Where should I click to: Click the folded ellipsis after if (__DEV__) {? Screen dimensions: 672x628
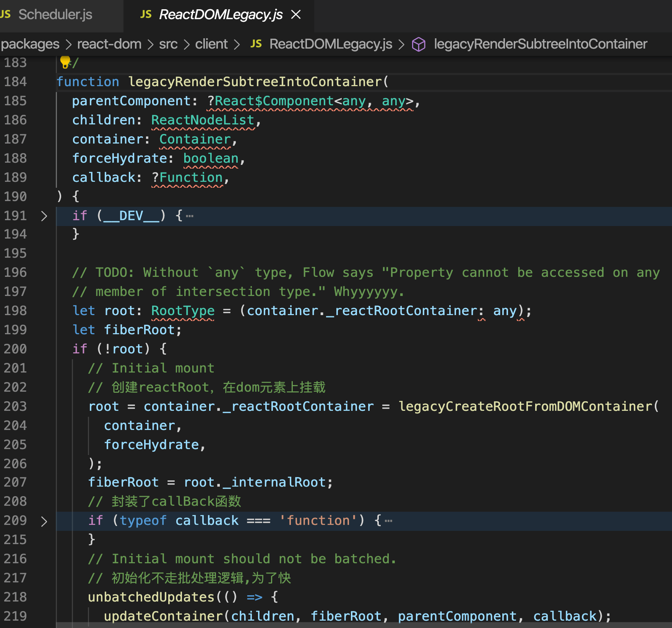(x=190, y=216)
